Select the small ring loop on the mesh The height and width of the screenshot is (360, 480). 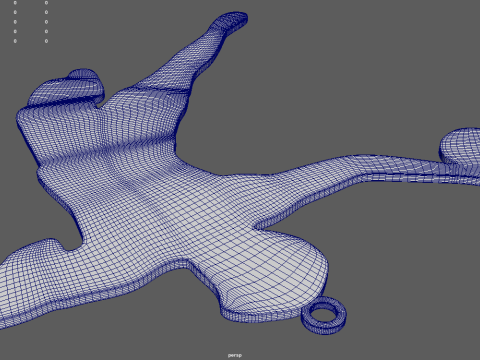[x=324, y=315]
